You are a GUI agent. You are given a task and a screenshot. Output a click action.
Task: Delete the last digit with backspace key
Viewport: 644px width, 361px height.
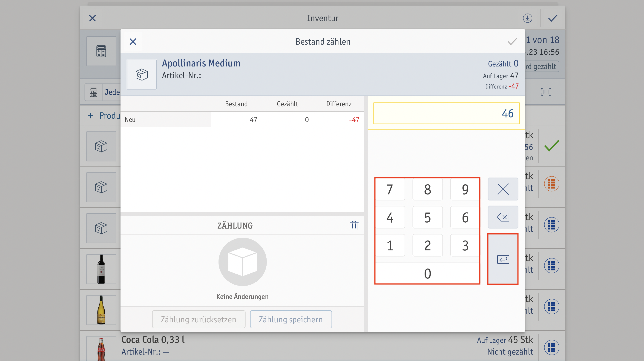click(503, 217)
